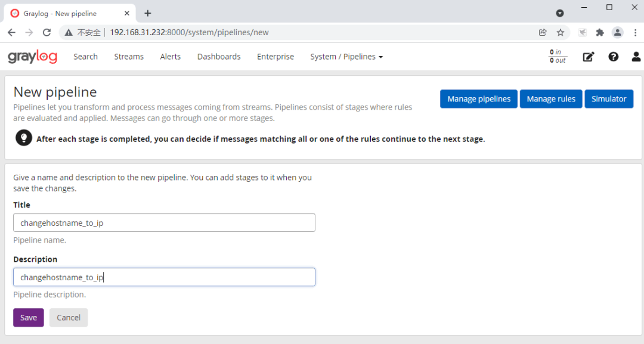
Task: Cancel the pipeline creation
Action: pos(69,318)
